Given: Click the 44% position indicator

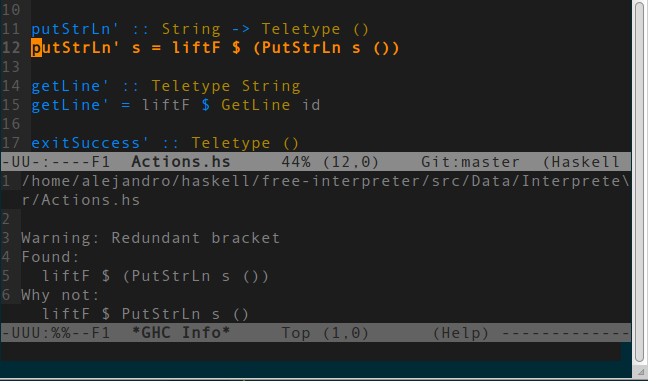Looking at the screenshot, I should [296, 162].
